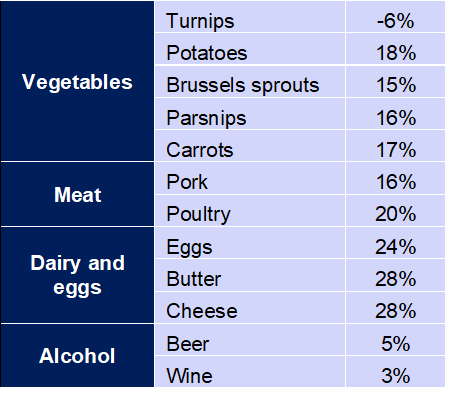Select the Carrots cell
The width and height of the screenshot is (450, 397).
pos(250,146)
